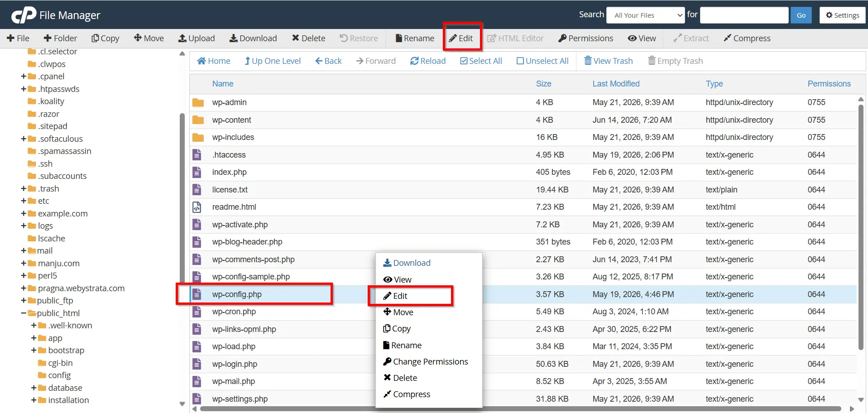
Task: Select the readme.html file icon
Action: 197,207
